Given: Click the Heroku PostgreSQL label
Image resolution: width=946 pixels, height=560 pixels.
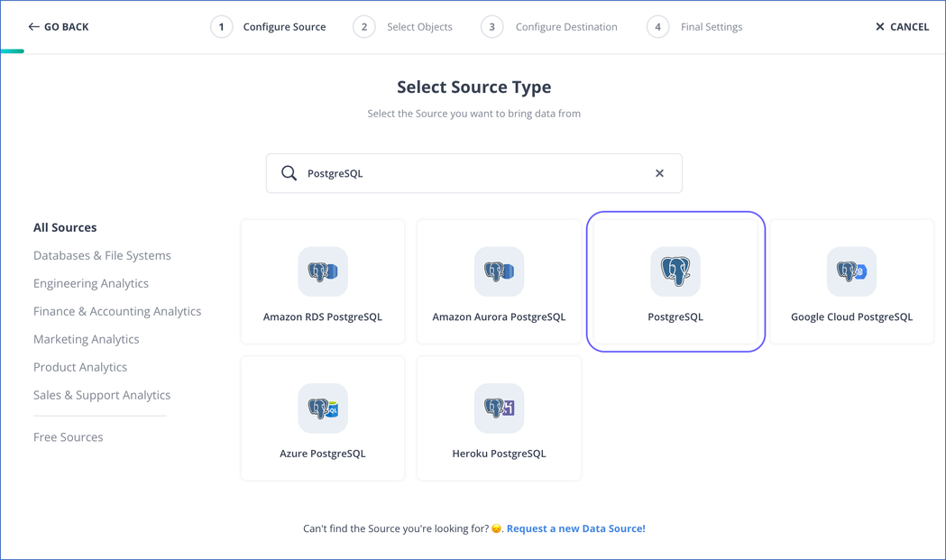Looking at the screenshot, I should pyautogui.click(x=499, y=454).
